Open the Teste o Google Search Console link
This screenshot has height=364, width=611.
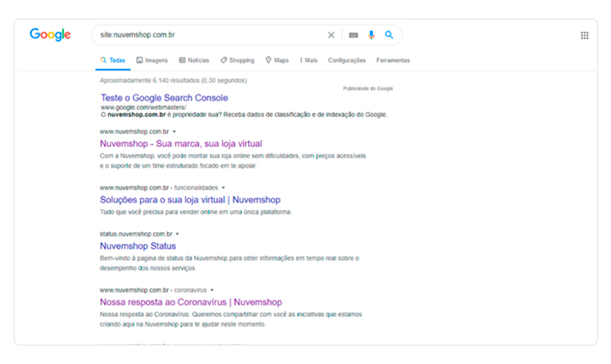pyautogui.click(x=165, y=98)
